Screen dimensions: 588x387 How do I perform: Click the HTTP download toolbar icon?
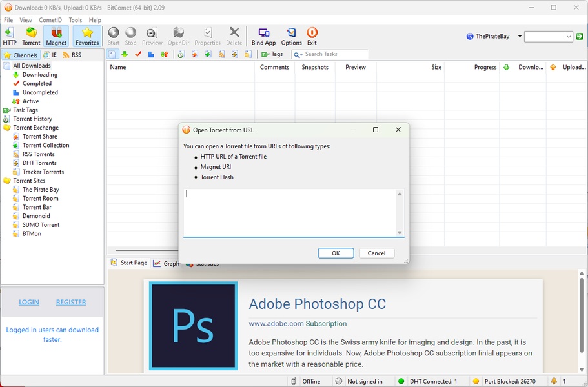tap(10, 36)
